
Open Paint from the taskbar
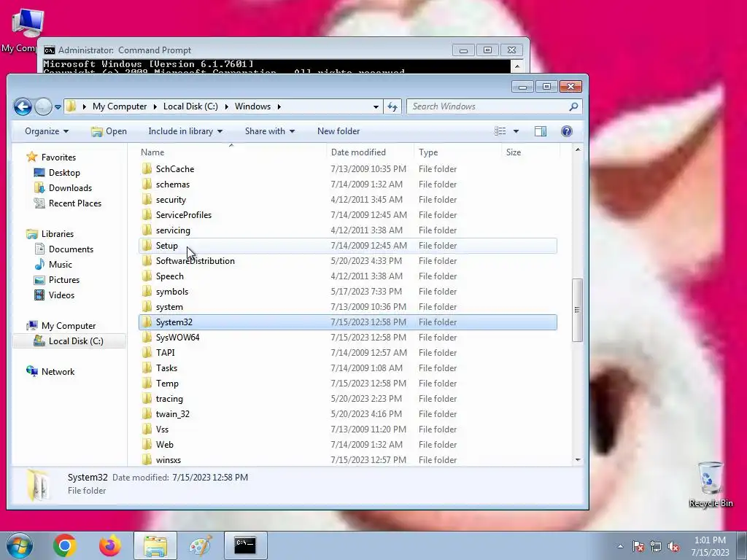click(x=201, y=545)
